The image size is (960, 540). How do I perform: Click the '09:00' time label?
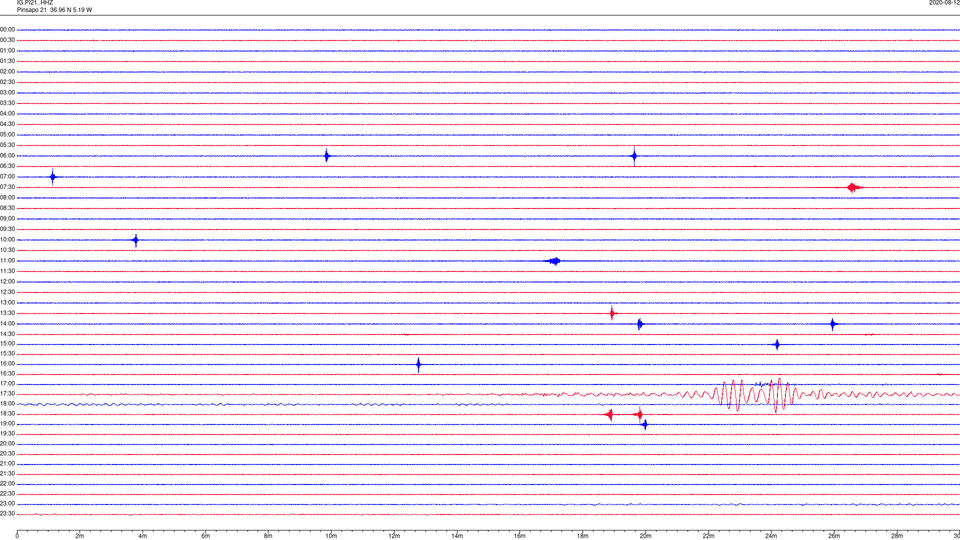pos(7,219)
